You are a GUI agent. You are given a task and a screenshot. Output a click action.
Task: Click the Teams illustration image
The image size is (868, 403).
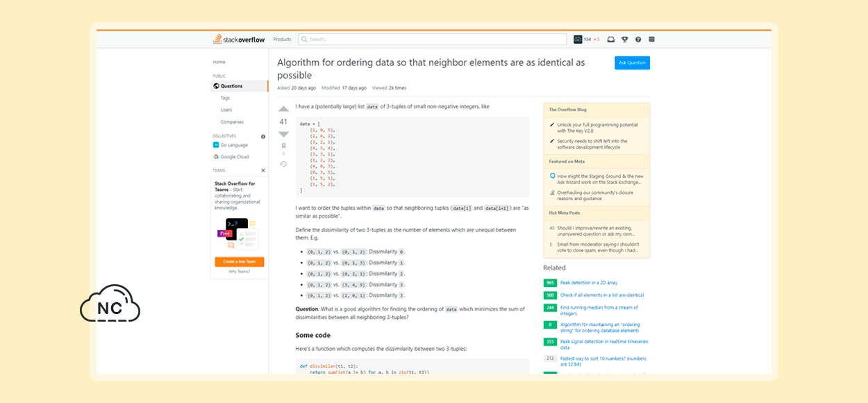point(238,234)
